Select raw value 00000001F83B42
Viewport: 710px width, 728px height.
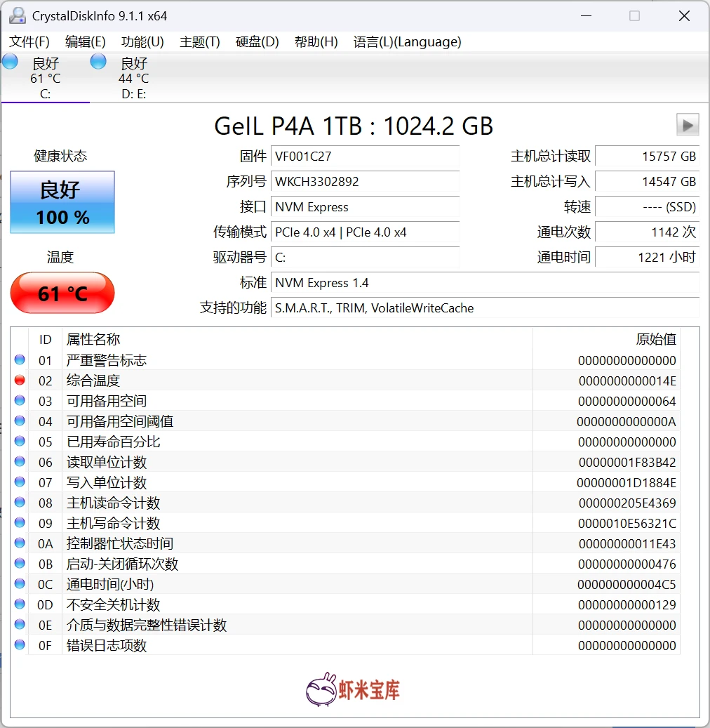(627, 463)
